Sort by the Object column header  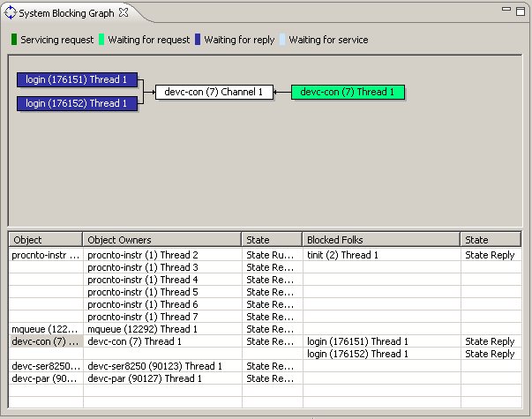[46, 239]
